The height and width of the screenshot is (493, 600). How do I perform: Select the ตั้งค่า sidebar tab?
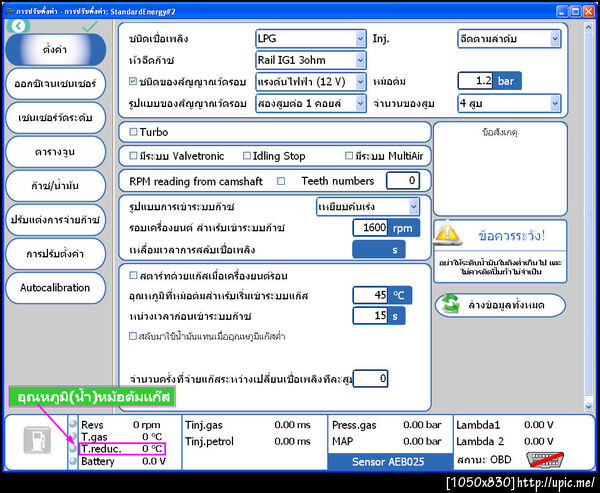(55, 50)
